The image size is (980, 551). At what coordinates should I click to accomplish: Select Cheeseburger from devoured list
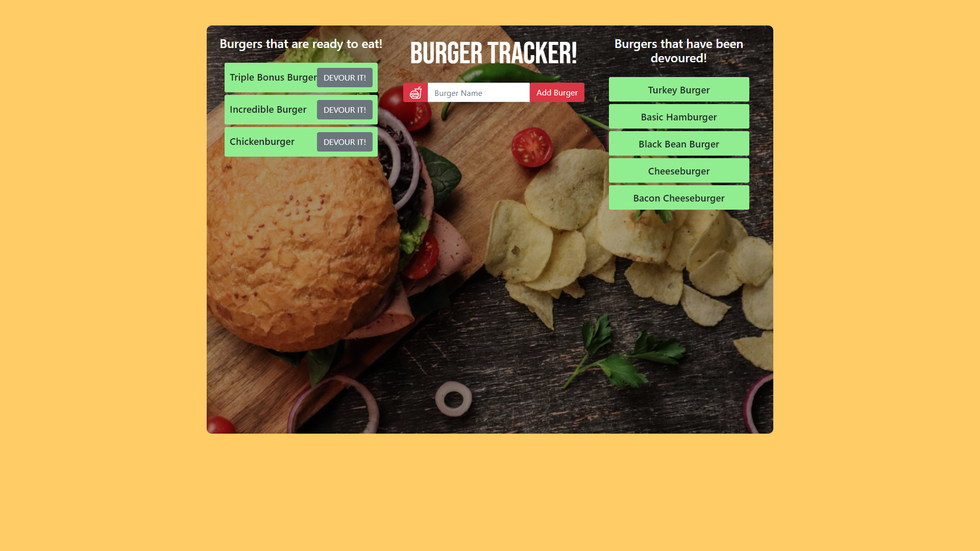(679, 170)
